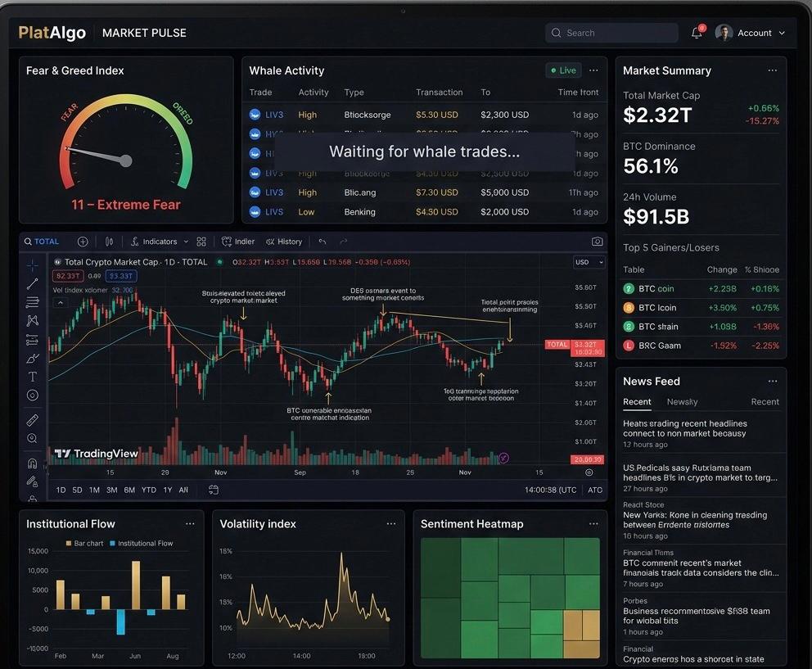Viewport: 812px width, 669px height.
Task: Select the Text annotation tool
Action: [32, 377]
